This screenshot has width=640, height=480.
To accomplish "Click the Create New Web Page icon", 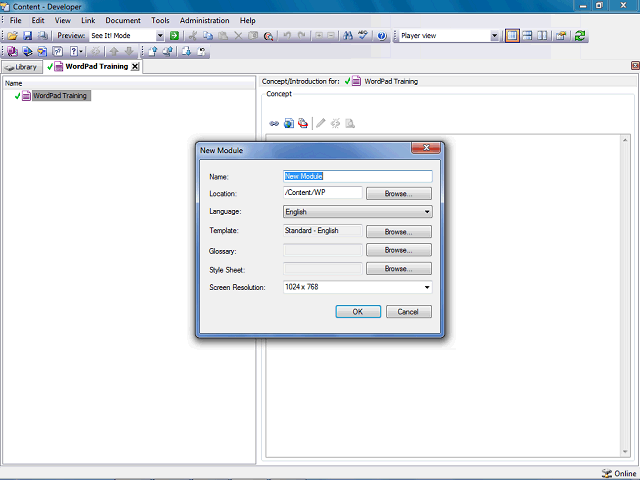I will (289, 123).
